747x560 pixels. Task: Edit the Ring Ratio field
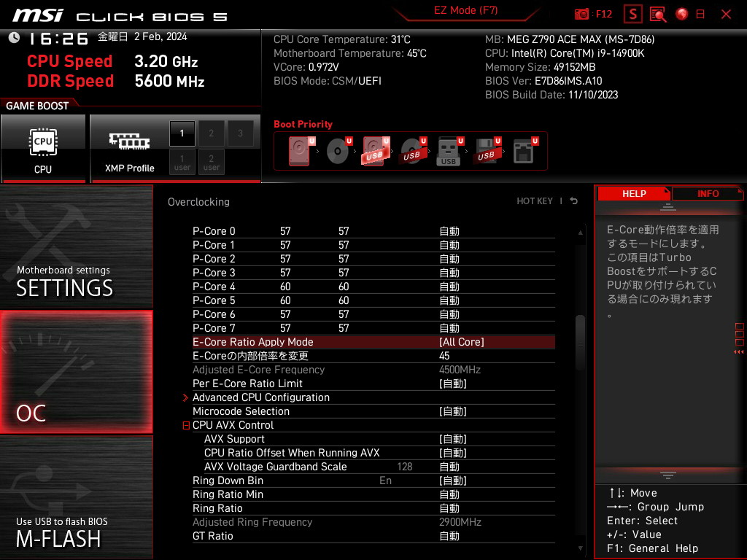[x=449, y=508]
